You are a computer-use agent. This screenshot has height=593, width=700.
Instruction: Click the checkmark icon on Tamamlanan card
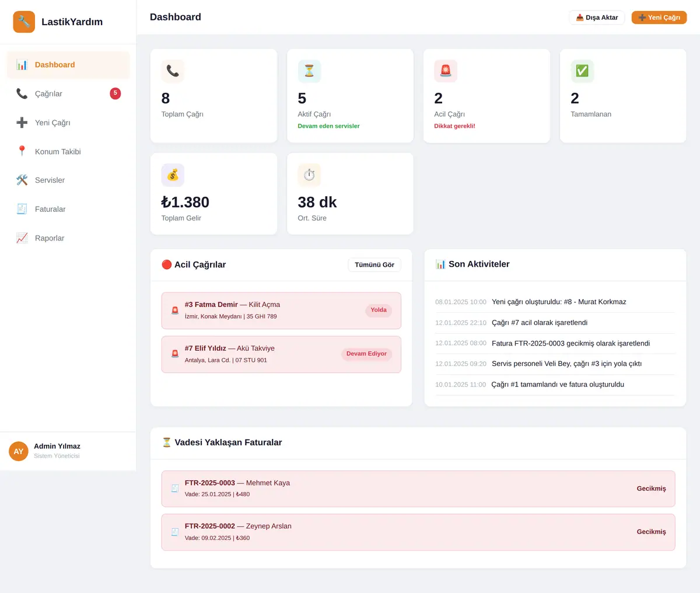pos(582,71)
